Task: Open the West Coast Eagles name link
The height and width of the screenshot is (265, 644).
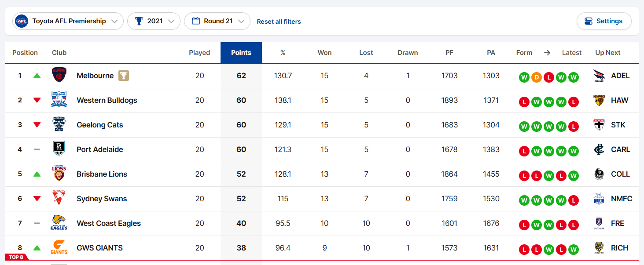Action: click(109, 223)
